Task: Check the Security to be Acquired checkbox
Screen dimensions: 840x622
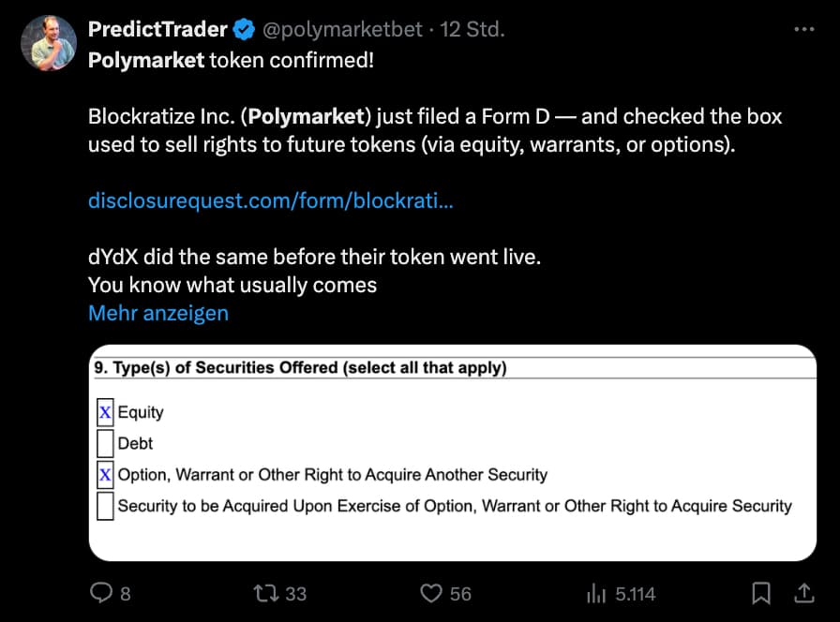Action: click(x=103, y=506)
